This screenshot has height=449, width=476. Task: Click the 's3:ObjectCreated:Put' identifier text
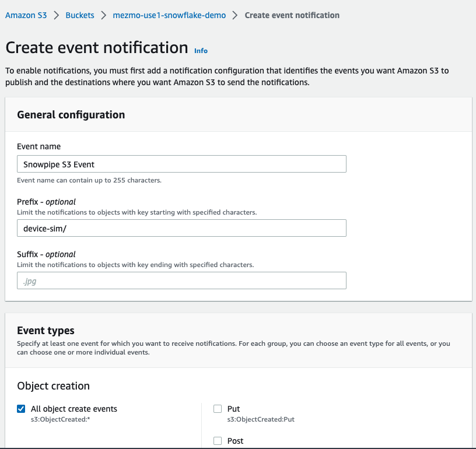(x=261, y=420)
